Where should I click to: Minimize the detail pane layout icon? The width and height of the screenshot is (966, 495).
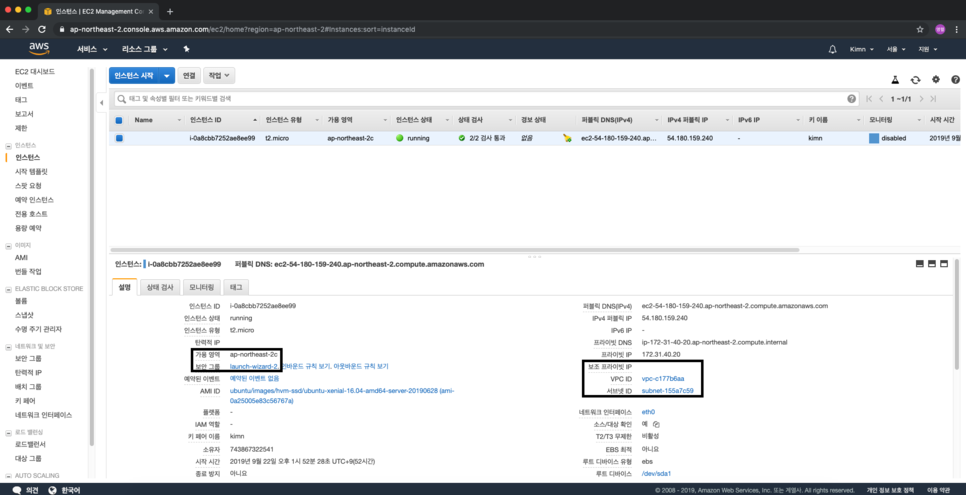click(x=920, y=264)
